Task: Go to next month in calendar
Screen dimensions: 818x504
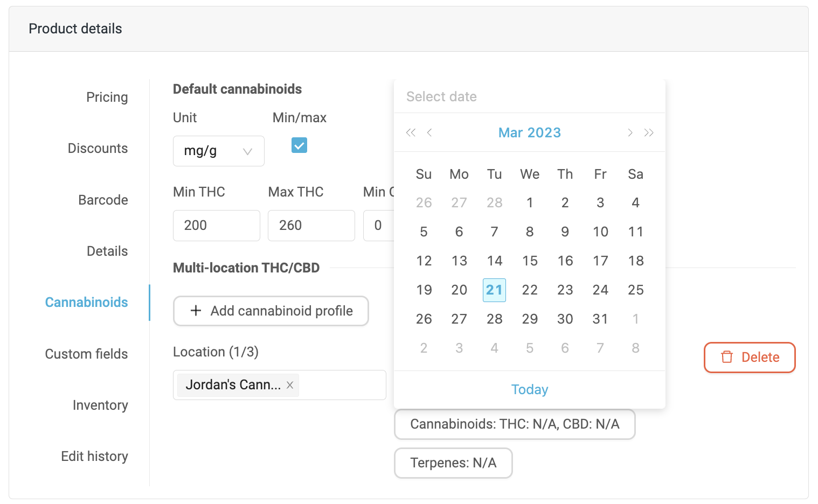Action: [630, 133]
